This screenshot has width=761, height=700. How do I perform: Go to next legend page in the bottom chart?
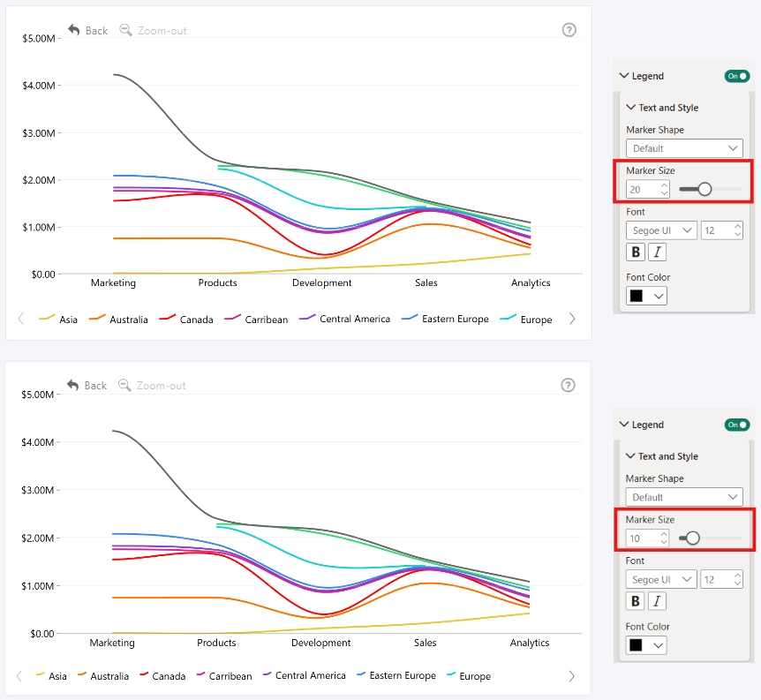pyautogui.click(x=571, y=676)
